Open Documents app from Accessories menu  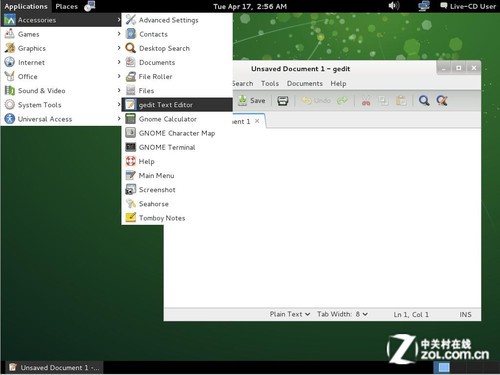point(177,62)
